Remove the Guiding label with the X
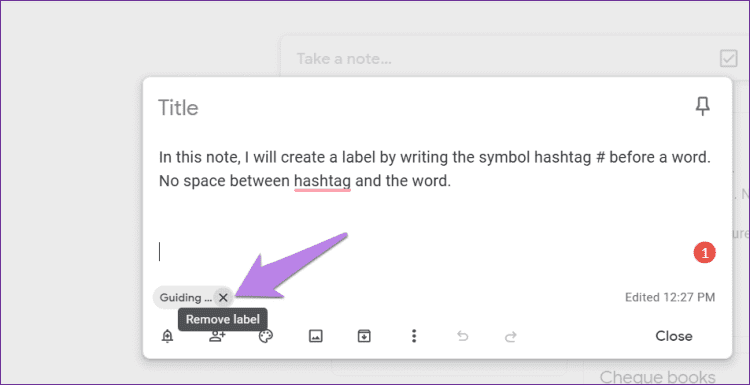 (x=223, y=298)
